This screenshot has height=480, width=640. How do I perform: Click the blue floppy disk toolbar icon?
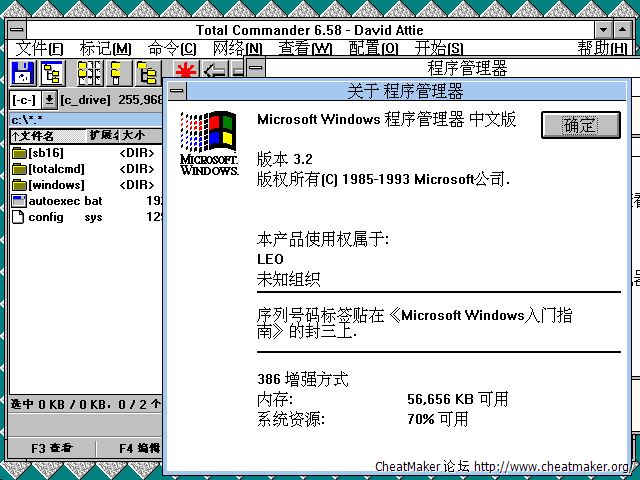22,72
